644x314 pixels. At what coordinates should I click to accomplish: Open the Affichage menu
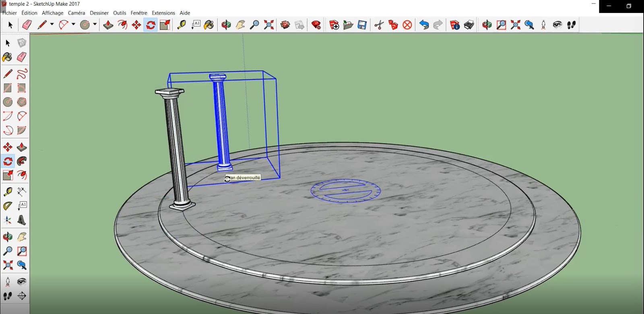53,13
